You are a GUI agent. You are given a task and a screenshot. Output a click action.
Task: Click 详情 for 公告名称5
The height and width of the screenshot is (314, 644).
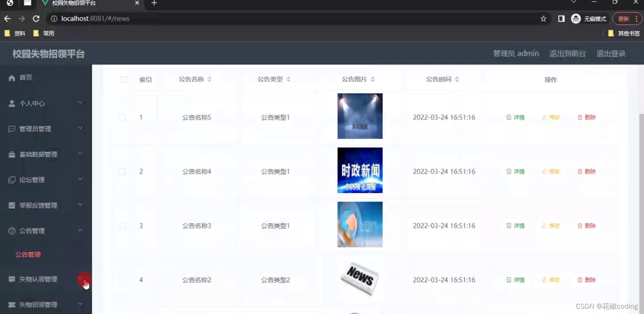click(515, 117)
